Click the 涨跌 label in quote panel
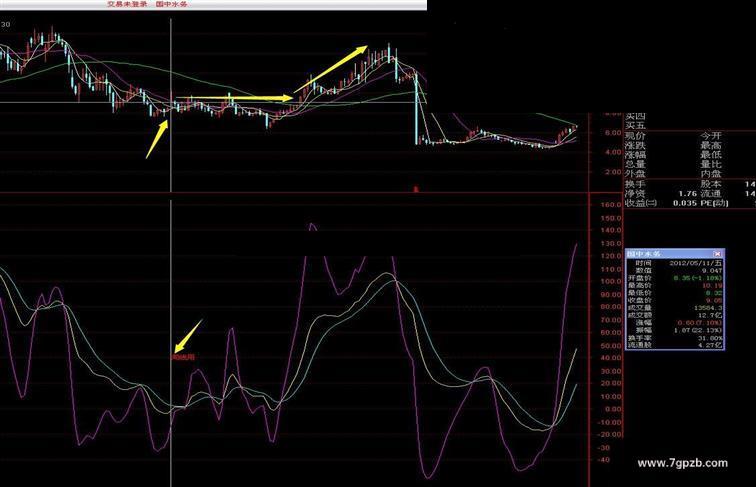 point(635,145)
